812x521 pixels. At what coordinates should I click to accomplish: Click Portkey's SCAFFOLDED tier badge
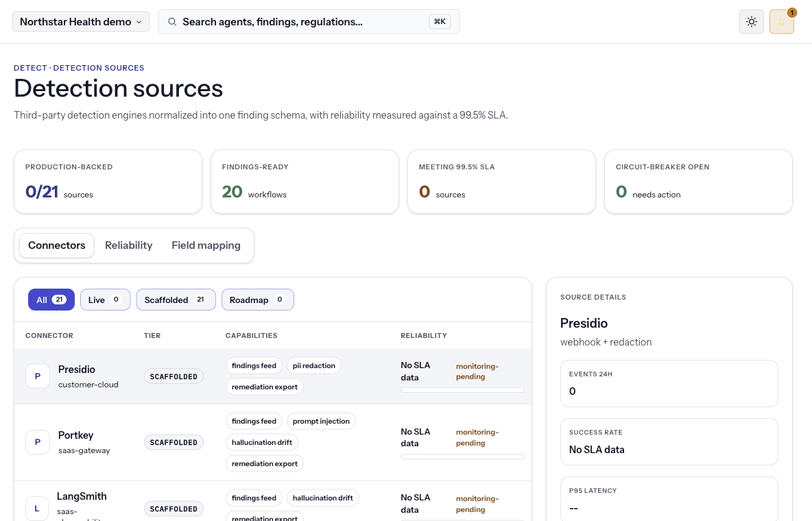(x=174, y=442)
